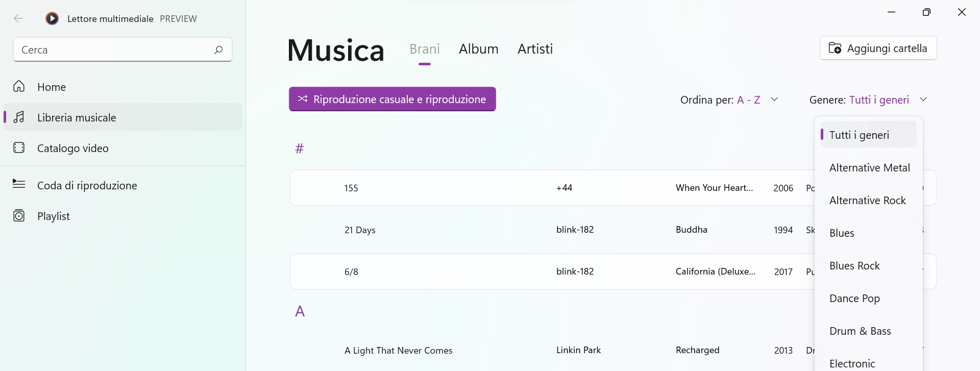Switch to the Artisti tab
The image size is (980, 371).
(x=535, y=49)
